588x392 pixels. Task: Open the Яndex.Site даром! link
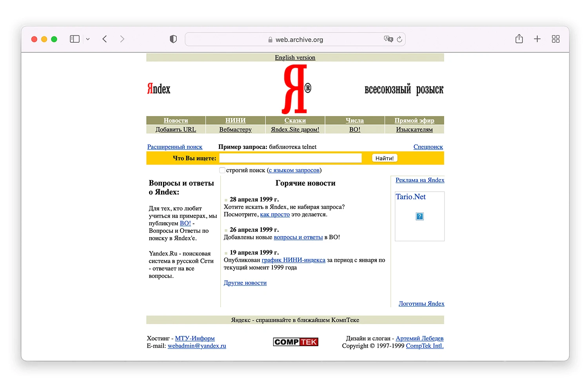[295, 129]
